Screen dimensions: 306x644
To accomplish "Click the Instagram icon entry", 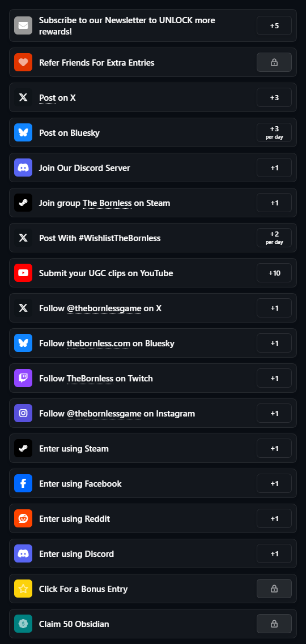I will click(x=23, y=413).
